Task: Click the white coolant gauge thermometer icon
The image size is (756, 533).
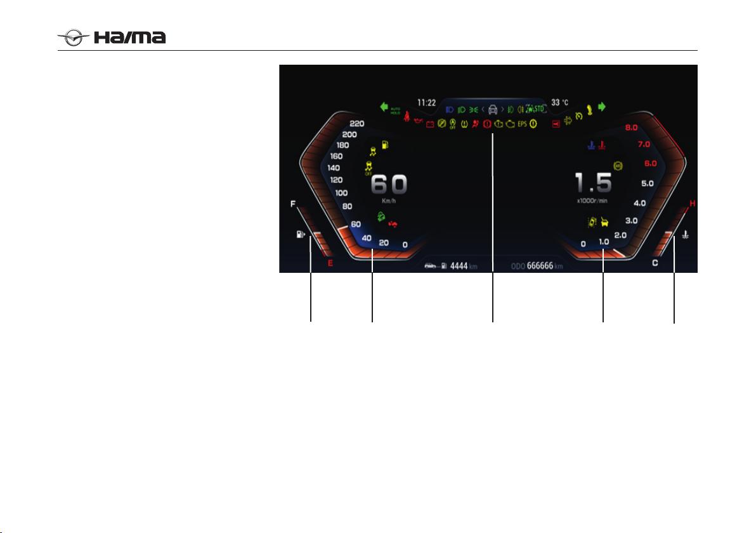Action: click(x=685, y=235)
